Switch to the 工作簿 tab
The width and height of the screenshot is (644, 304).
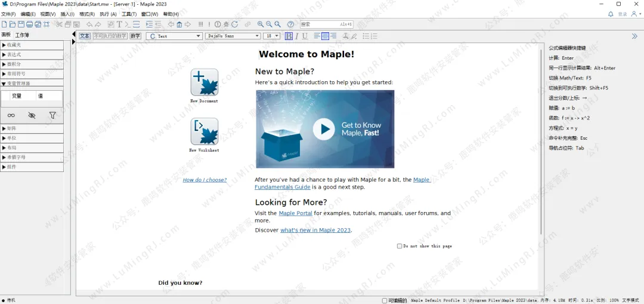[x=22, y=35]
